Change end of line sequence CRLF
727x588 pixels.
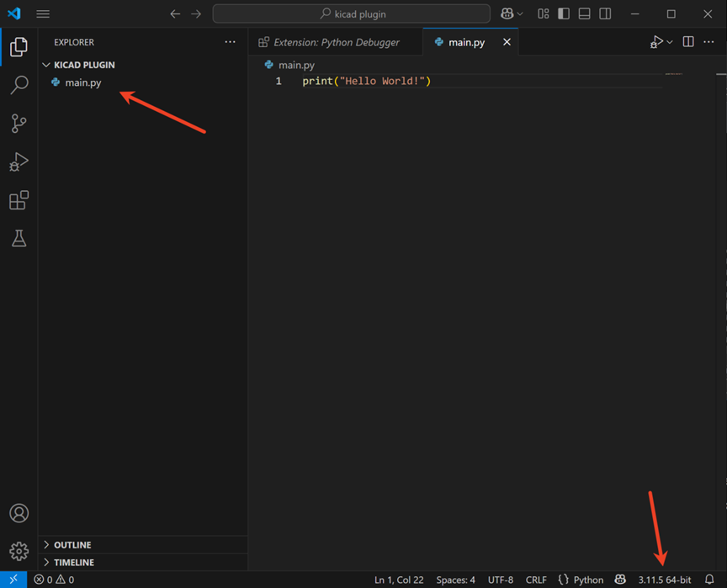click(536, 580)
